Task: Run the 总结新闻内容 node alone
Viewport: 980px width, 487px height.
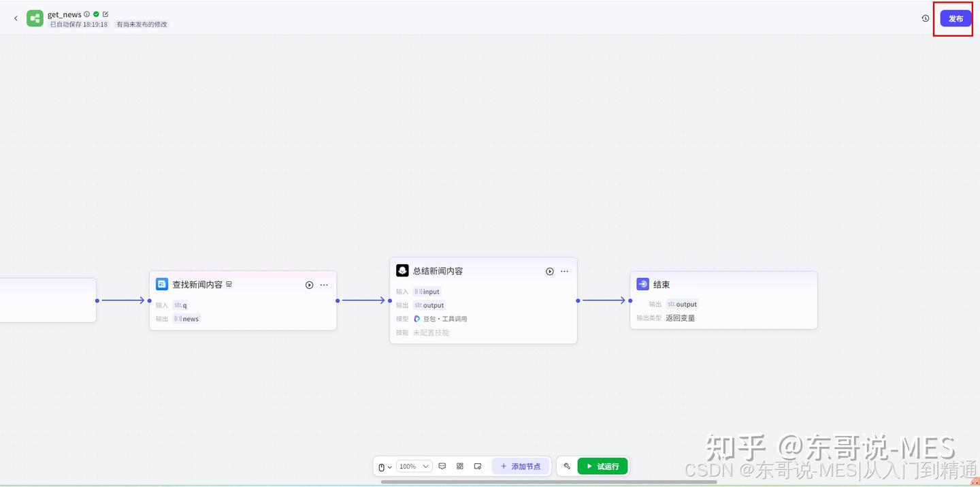Action: 550,271
